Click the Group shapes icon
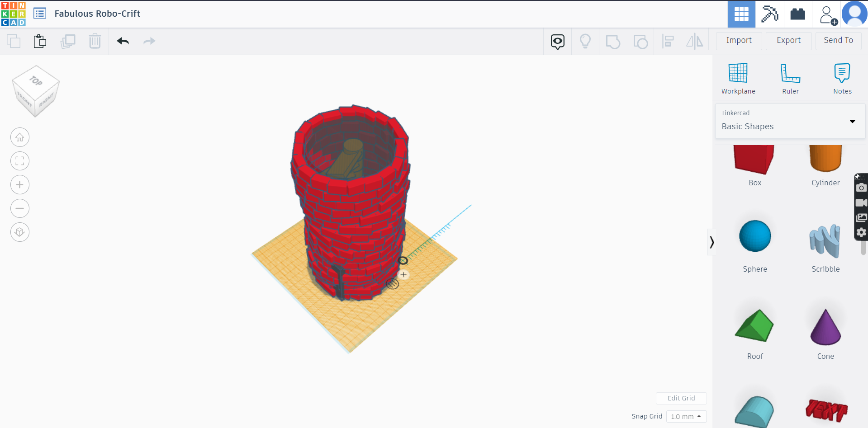The width and height of the screenshot is (868, 428). click(x=613, y=42)
